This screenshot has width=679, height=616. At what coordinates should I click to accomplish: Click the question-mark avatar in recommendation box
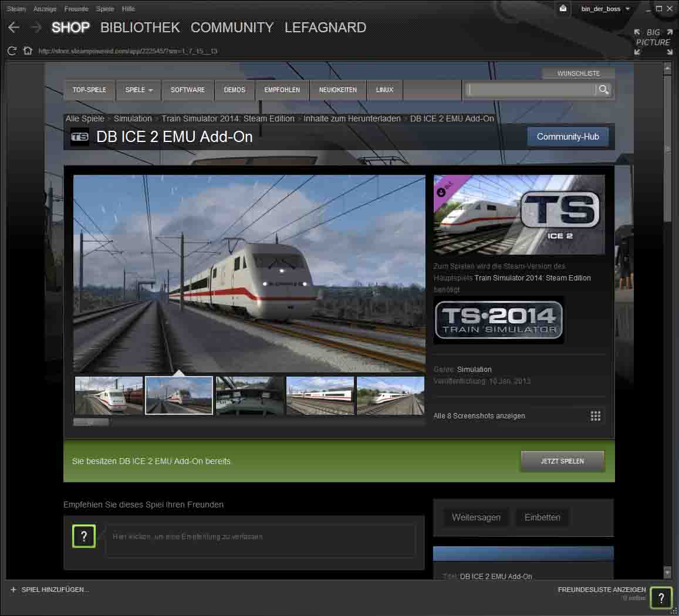tap(84, 536)
